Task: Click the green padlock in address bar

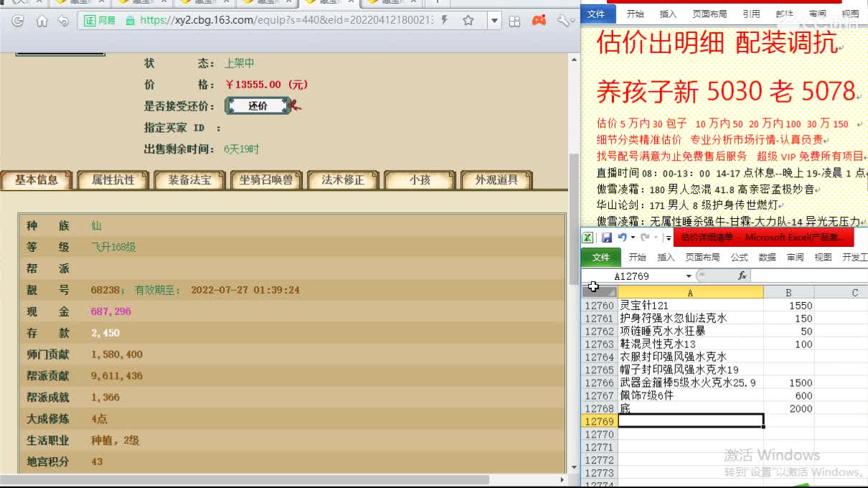Action: [x=130, y=21]
